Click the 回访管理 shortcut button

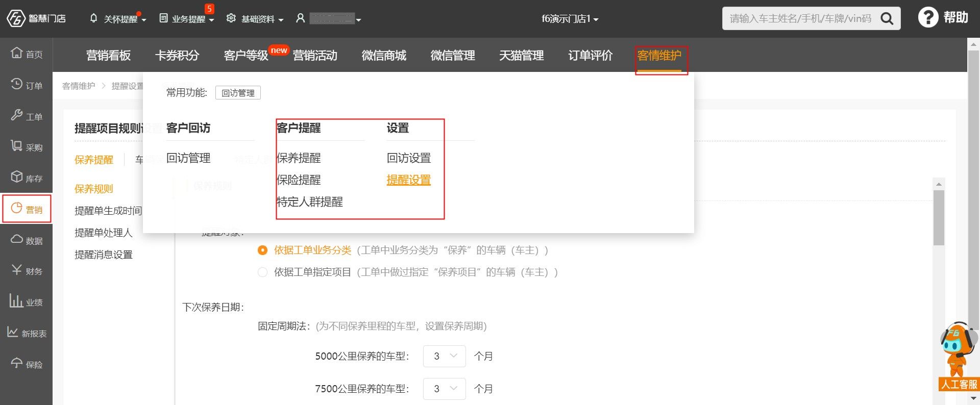(x=238, y=93)
